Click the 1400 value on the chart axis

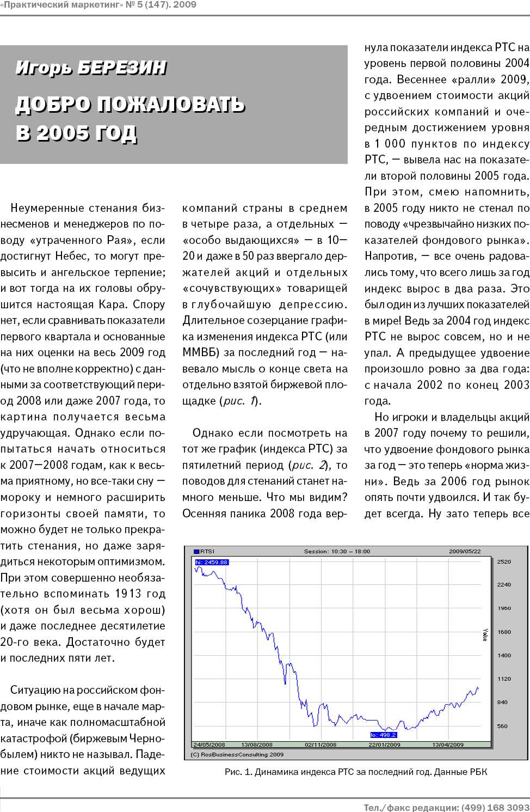click(x=504, y=656)
